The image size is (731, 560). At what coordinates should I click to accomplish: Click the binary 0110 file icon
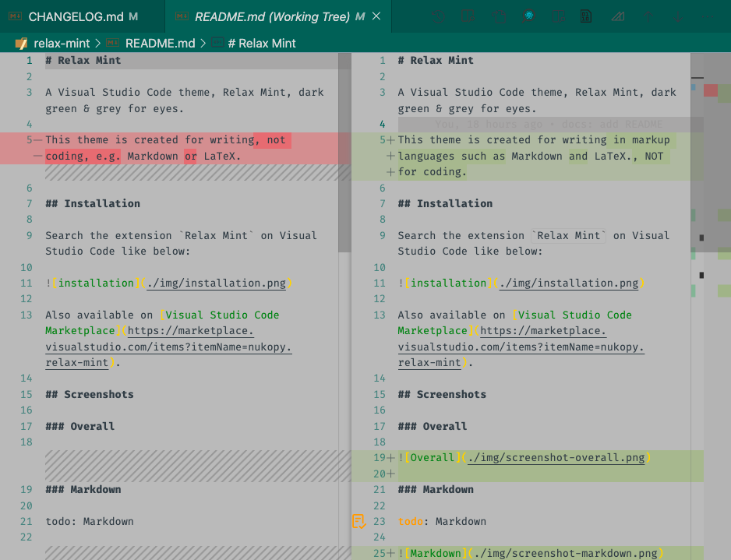586,17
